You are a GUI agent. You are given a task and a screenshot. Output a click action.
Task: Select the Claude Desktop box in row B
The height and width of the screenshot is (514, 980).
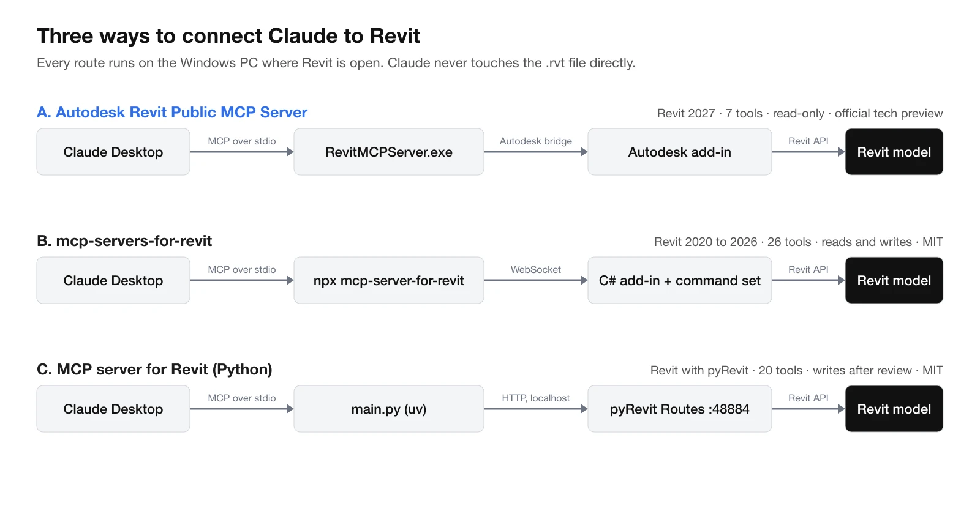(x=113, y=280)
